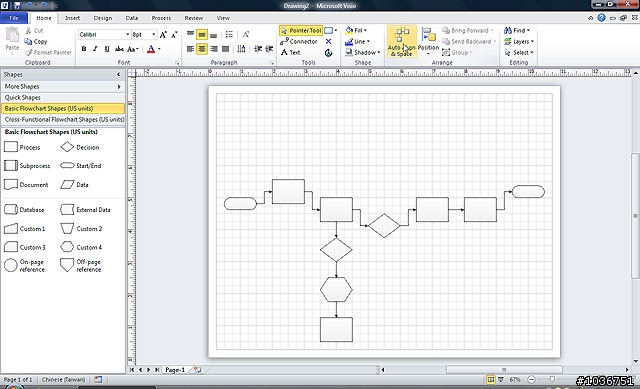Click the Grow Font icon
This screenshot has width=640, height=389.
coord(163,35)
